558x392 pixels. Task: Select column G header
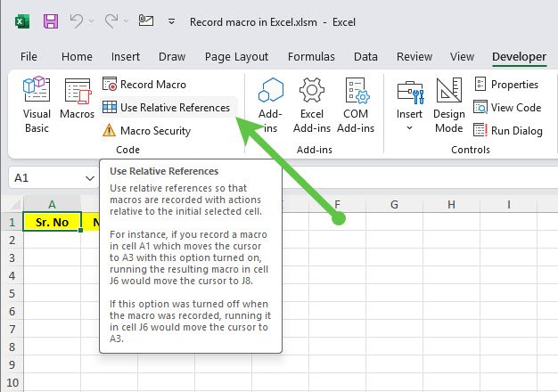coord(394,205)
